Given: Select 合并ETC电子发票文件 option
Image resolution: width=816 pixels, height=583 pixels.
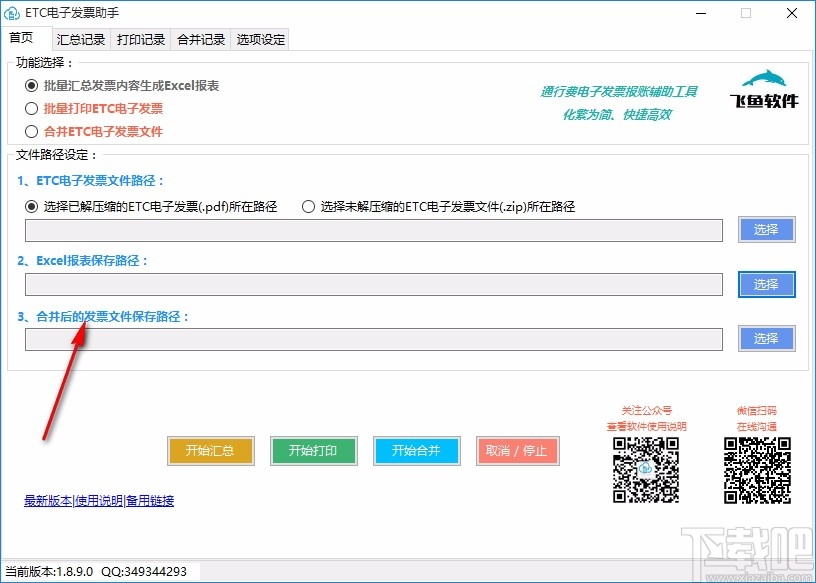Looking at the screenshot, I should point(31,131).
